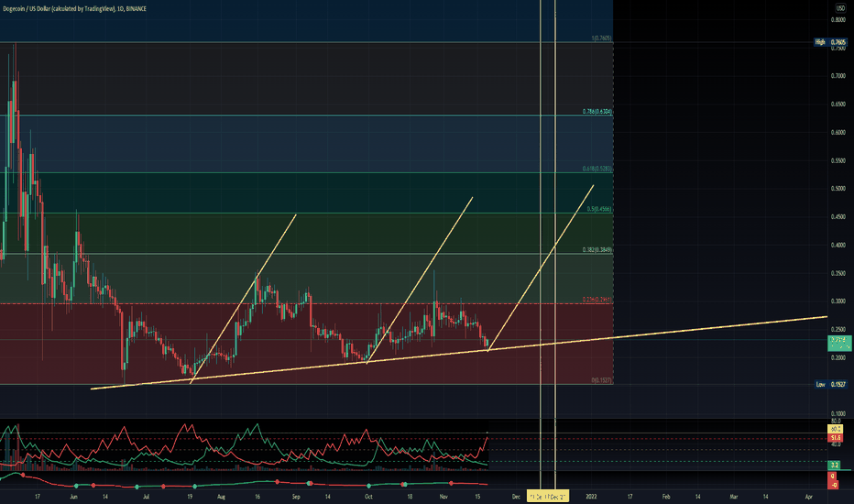
Task: Select the 0(0.1527) Fibonacci level label
Action: (x=601, y=380)
